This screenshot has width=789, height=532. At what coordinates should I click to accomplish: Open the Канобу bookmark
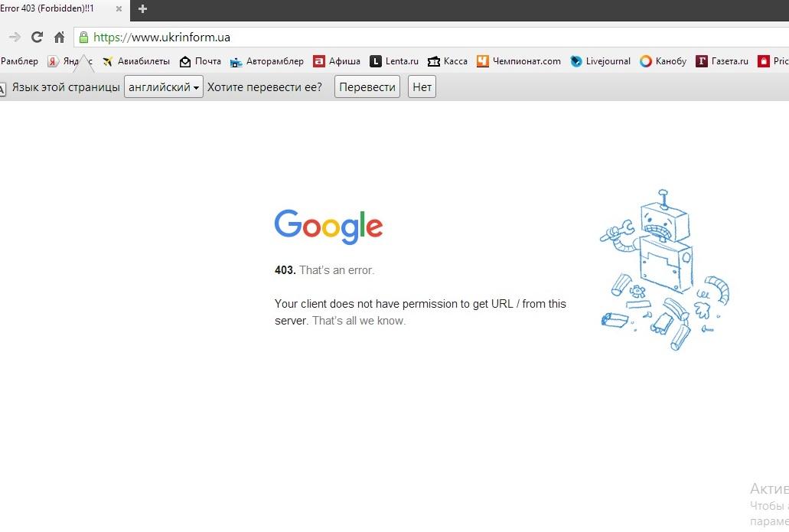coord(663,61)
